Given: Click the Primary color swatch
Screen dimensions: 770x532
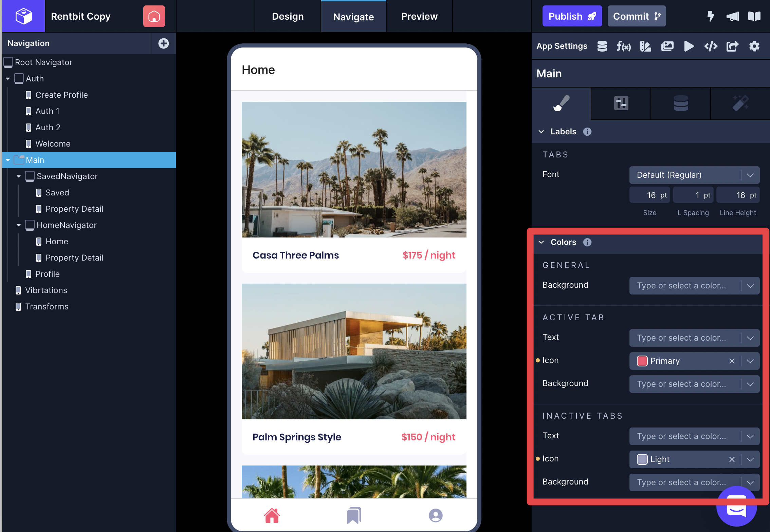Looking at the screenshot, I should 642,361.
